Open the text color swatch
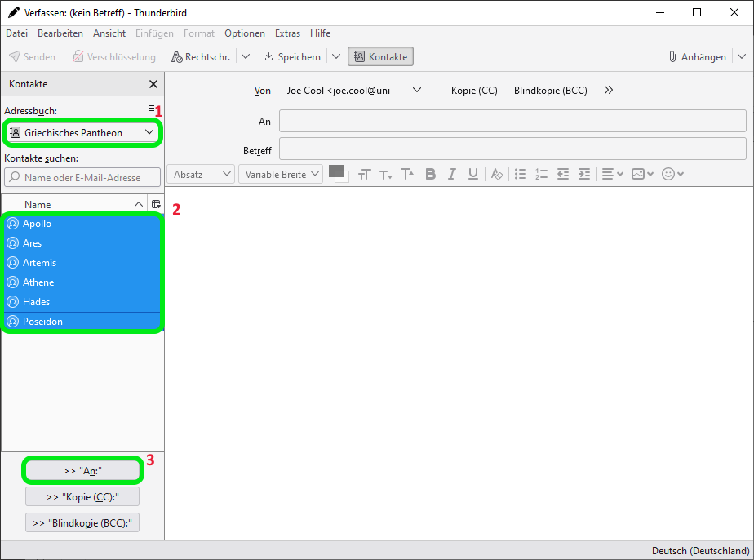754x560 pixels. (x=335, y=171)
